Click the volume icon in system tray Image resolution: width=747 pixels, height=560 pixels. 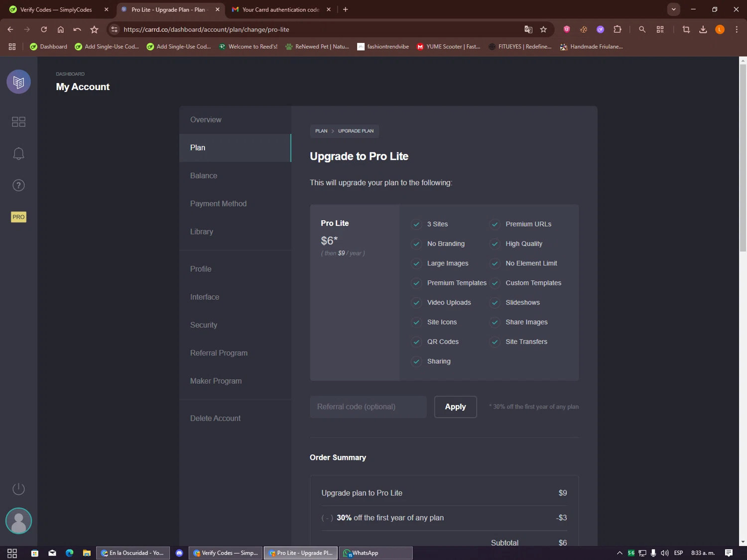click(665, 553)
